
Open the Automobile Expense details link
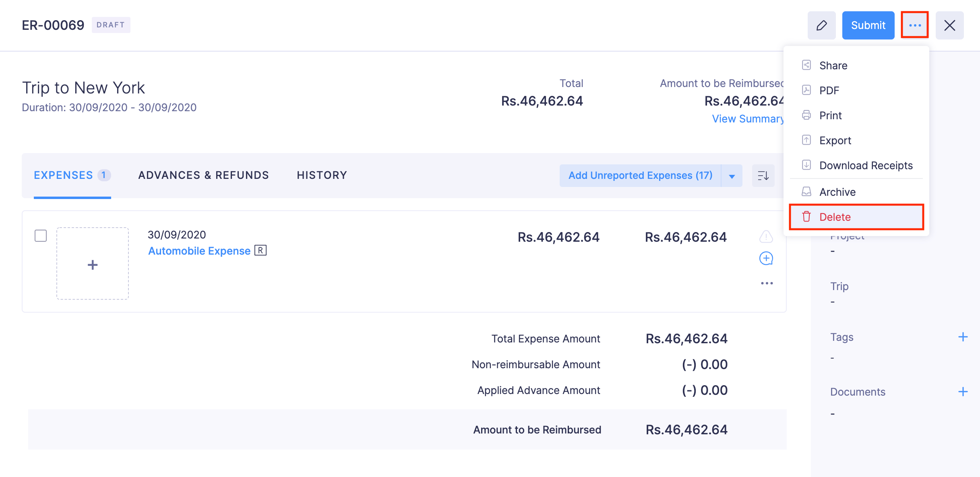[x=199, y=250]
